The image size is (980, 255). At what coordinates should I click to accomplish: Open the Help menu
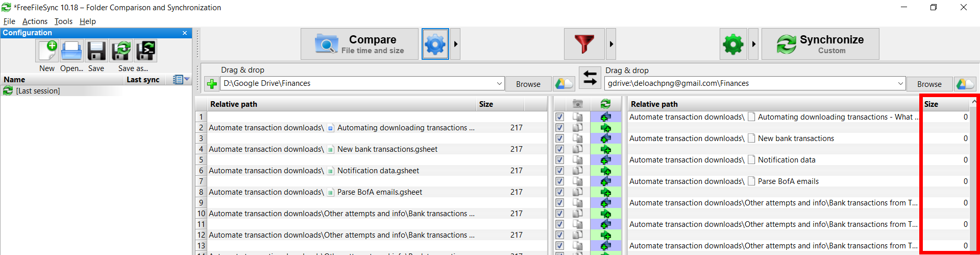[x=88, y=21]
